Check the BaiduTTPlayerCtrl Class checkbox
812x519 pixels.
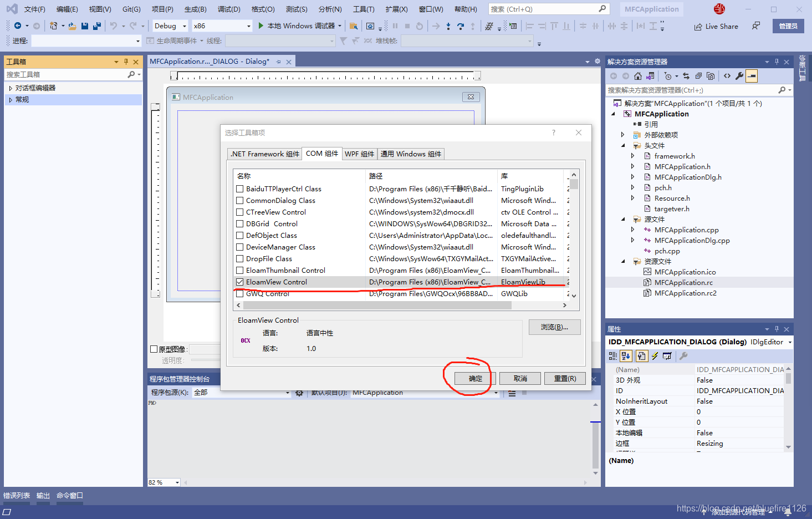240,189
